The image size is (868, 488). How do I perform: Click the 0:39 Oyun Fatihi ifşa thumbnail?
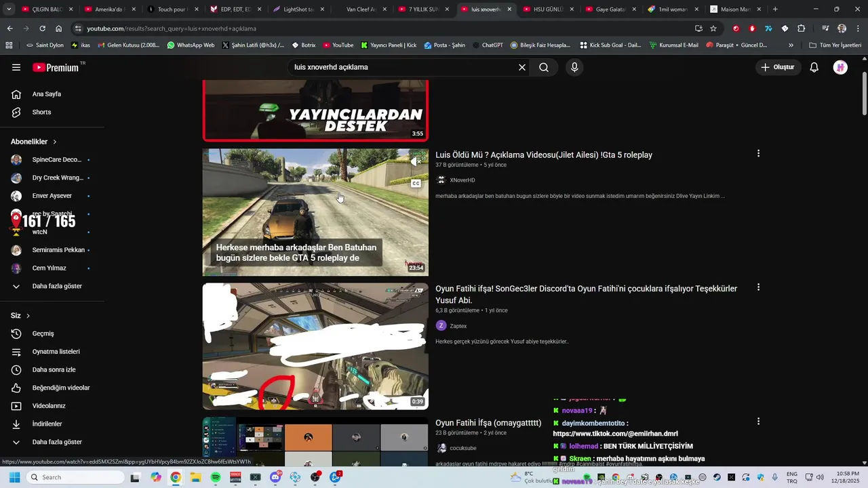(x=315, y=346)
